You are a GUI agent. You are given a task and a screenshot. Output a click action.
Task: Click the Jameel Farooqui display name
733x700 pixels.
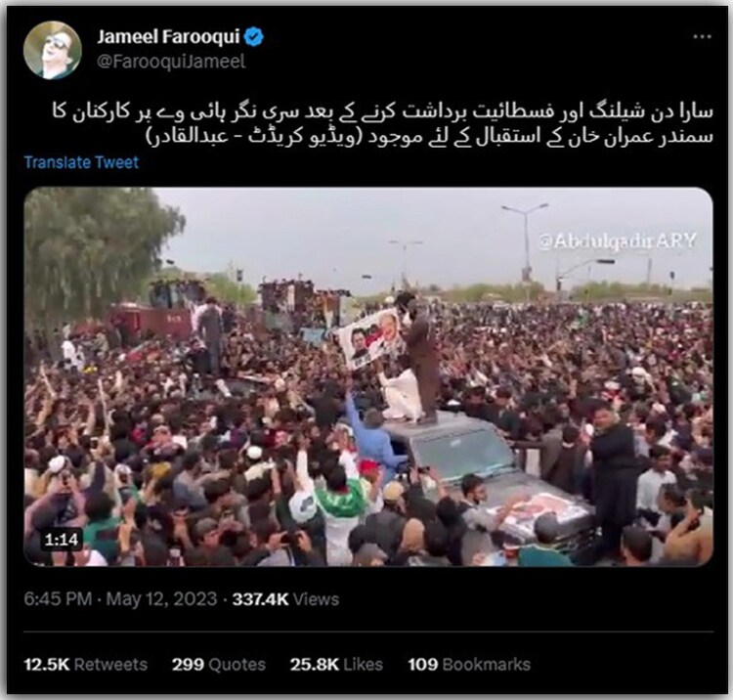tap(168, 36)
